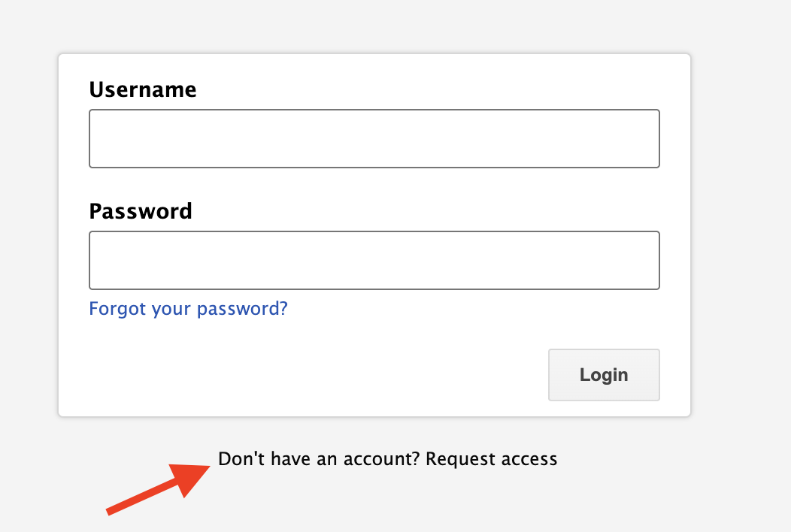Click the Password label
The image size is (791, 532).
coord(141,211)
